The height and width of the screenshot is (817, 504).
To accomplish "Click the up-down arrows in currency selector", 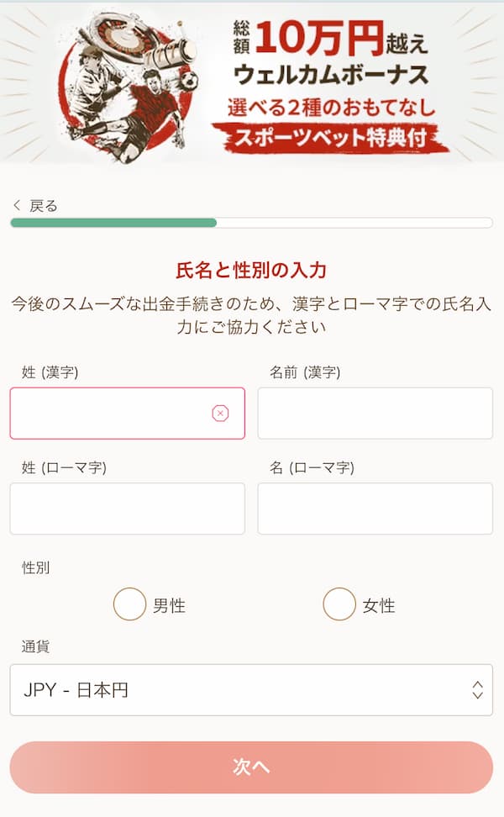I will 477,690.
